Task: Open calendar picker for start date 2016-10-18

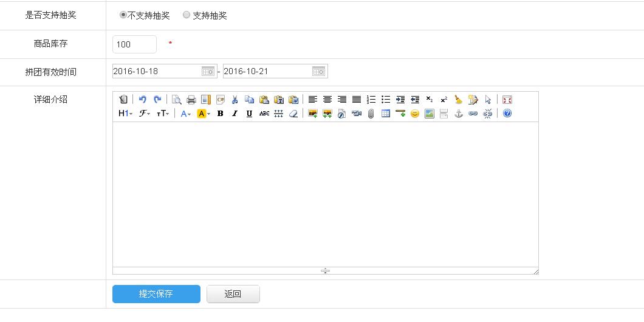Action: [208, 71]
